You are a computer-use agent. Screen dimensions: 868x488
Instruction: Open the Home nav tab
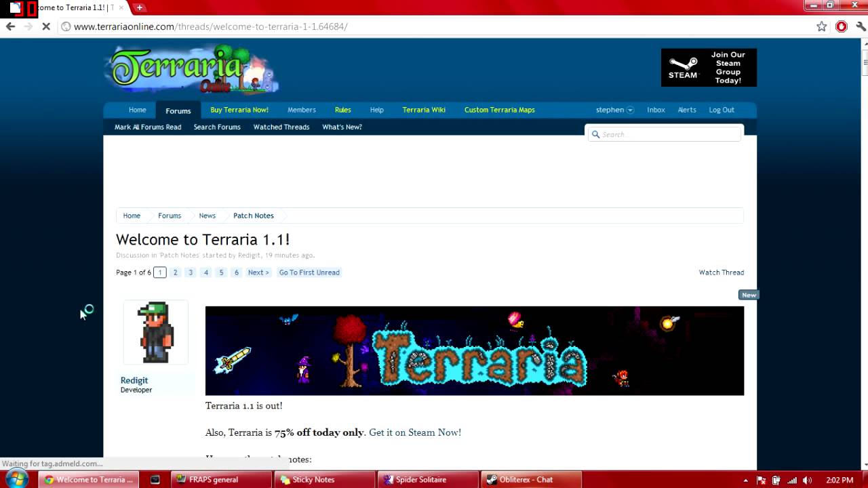coord(138,110)
